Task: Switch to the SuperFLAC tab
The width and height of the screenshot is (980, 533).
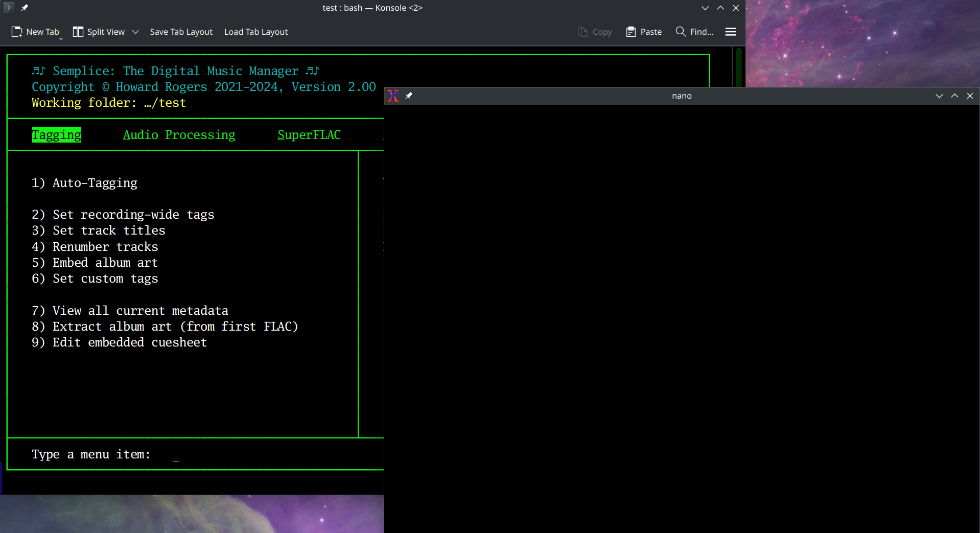Action: (309, 134)
